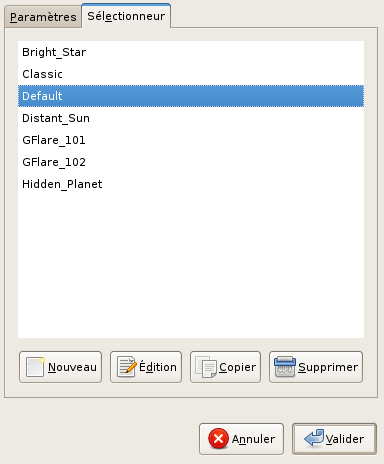
Task: Choose the Classic flare entry
Action: click(191, 74)
